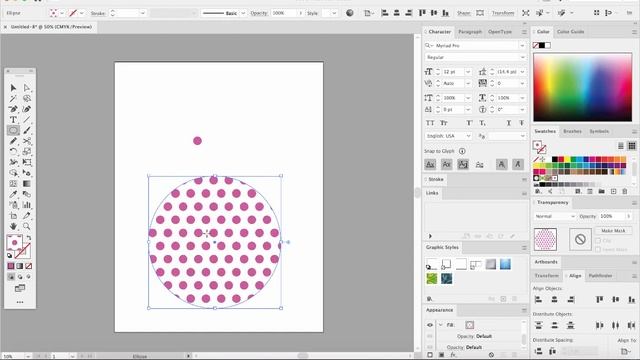Toggle Strikethrough in Character panel
This screenshot has height=360, width=640.
(x=521, y=123)
